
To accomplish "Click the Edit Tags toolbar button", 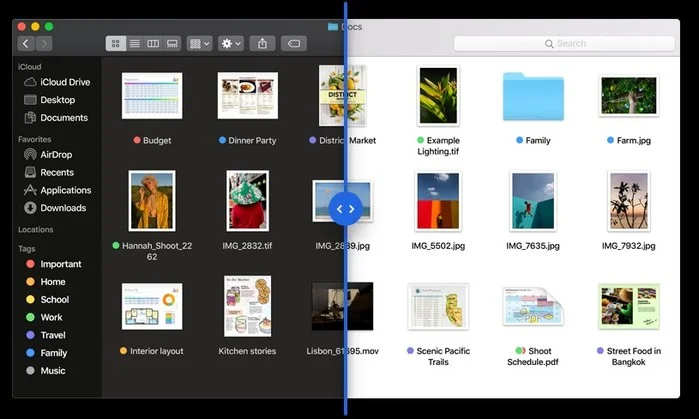I will pos(294,43).
